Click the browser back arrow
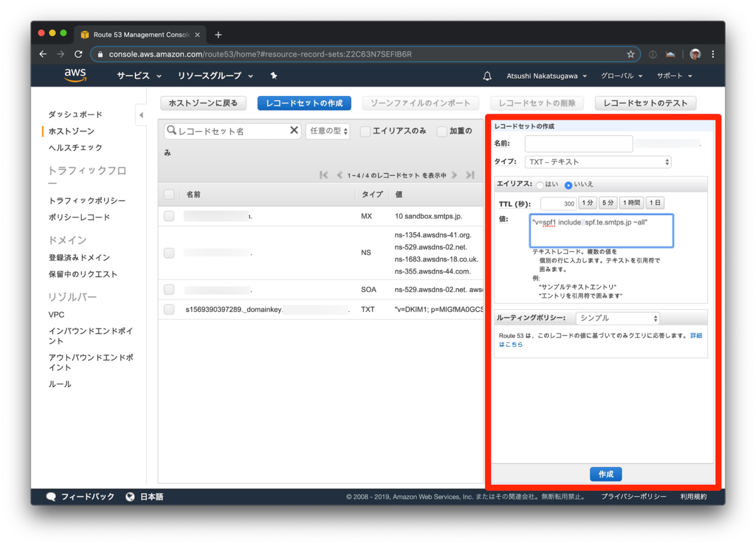 (43, 54)
